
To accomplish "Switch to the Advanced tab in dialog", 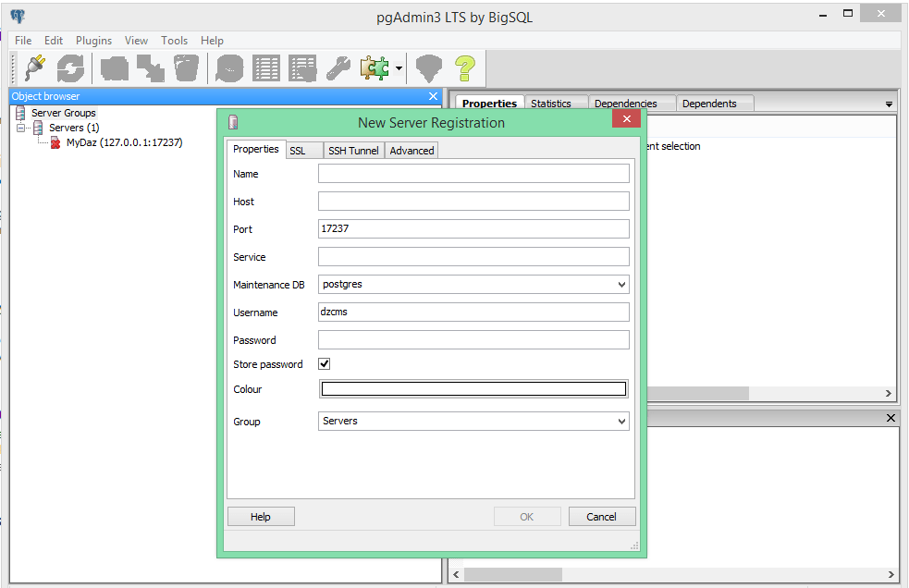I will click(x=412, y=151).
